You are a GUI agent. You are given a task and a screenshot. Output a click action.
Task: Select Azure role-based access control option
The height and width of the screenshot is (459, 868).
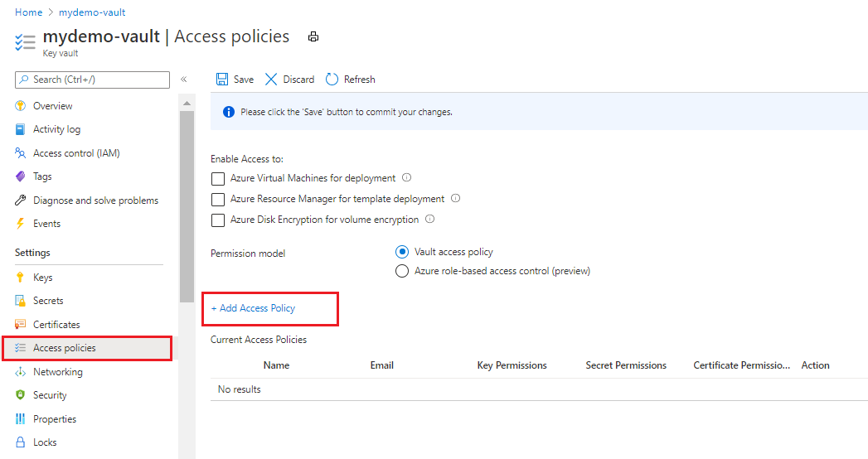[402, 271]
